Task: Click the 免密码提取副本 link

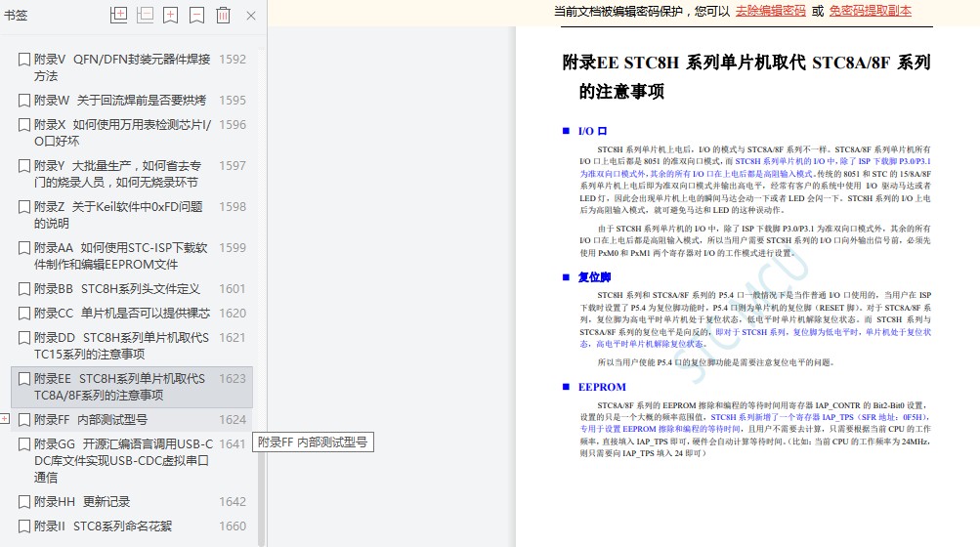Action: tap(870, 11)
